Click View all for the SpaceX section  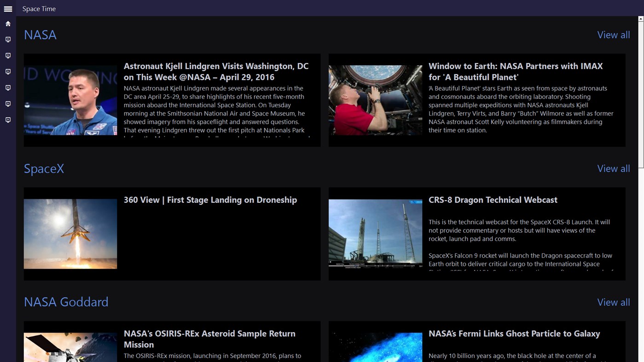point(613,168)
